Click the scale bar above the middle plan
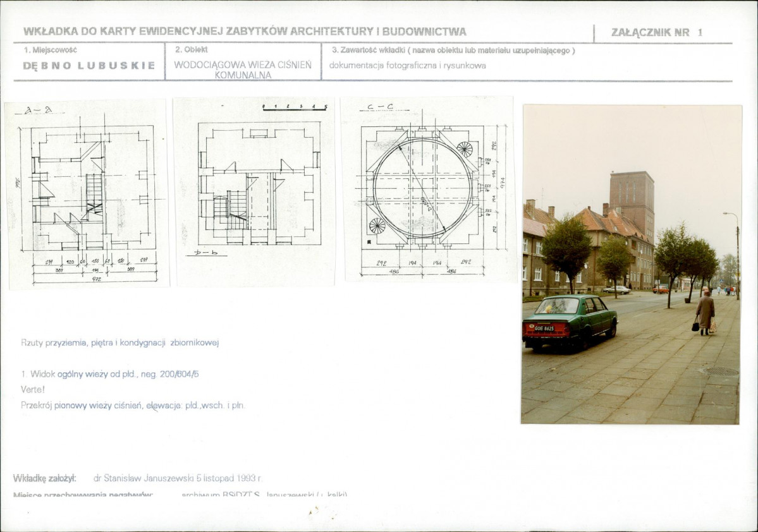 [295, 107]
